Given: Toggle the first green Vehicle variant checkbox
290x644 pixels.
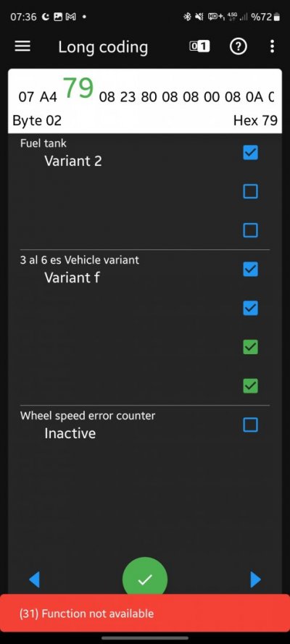Looking at the screenshot, I should [251, 347].
